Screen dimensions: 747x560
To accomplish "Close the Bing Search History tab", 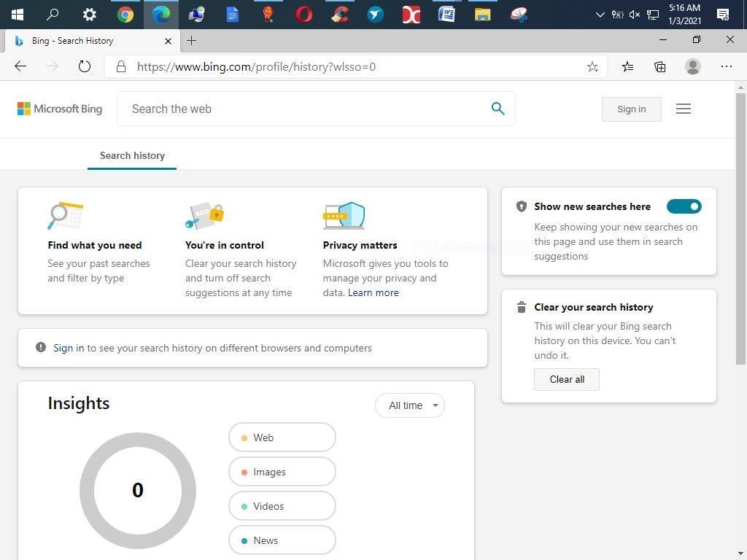I will pyautogui.click(x=169, y=41).
